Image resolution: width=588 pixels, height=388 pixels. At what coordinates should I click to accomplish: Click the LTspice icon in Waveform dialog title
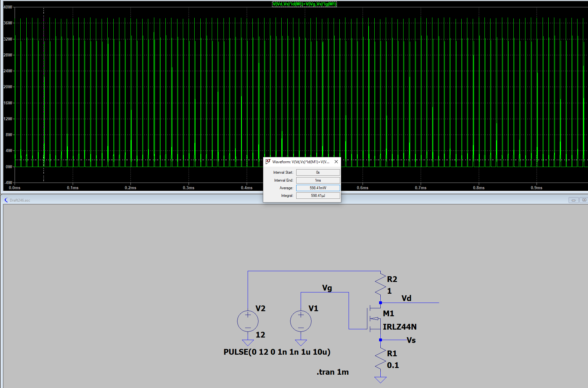point(268,162)
